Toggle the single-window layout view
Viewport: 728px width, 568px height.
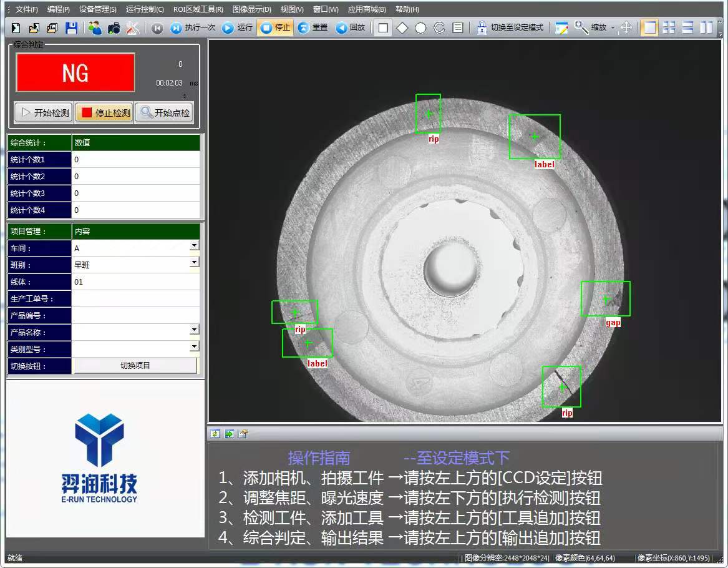(x=649, y=28)
